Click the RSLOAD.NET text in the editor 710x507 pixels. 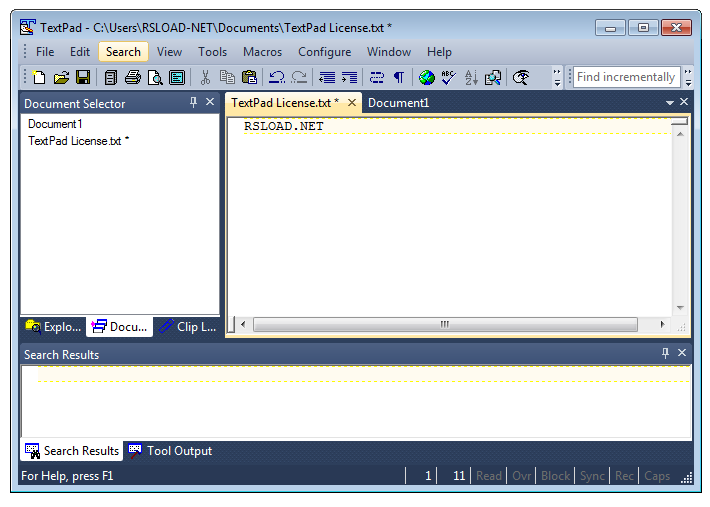point(283,126)
